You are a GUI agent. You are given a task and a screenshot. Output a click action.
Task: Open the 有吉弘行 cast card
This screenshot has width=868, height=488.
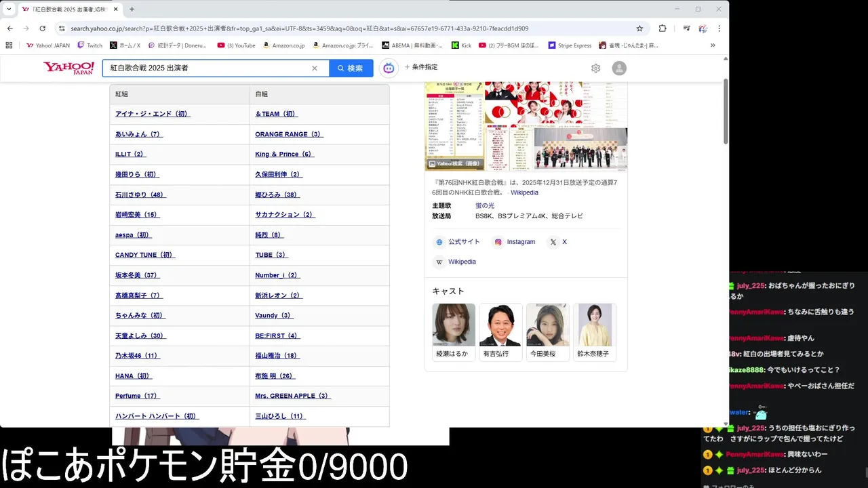[500, 332]
